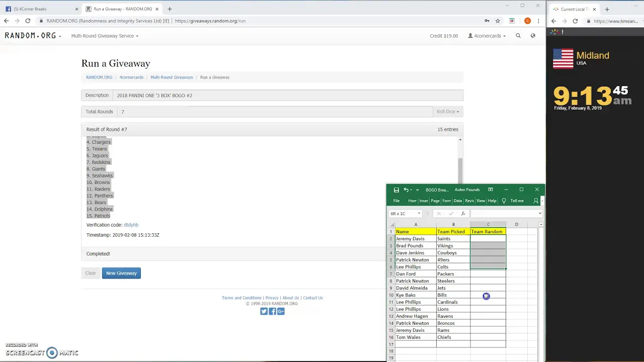
Task: Click the Tell me lightbulb icon
Action: pyautogui.click(x=504, y=201)
